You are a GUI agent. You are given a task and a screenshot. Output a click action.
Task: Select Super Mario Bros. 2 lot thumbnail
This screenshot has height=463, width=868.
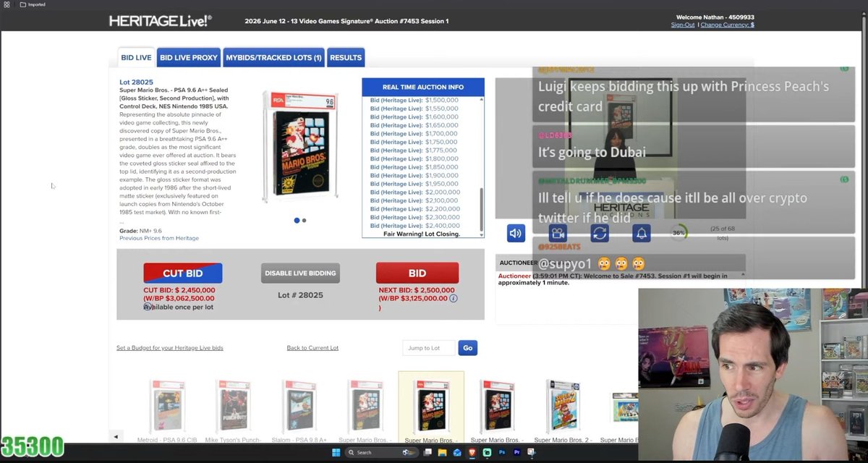(563, 407)
